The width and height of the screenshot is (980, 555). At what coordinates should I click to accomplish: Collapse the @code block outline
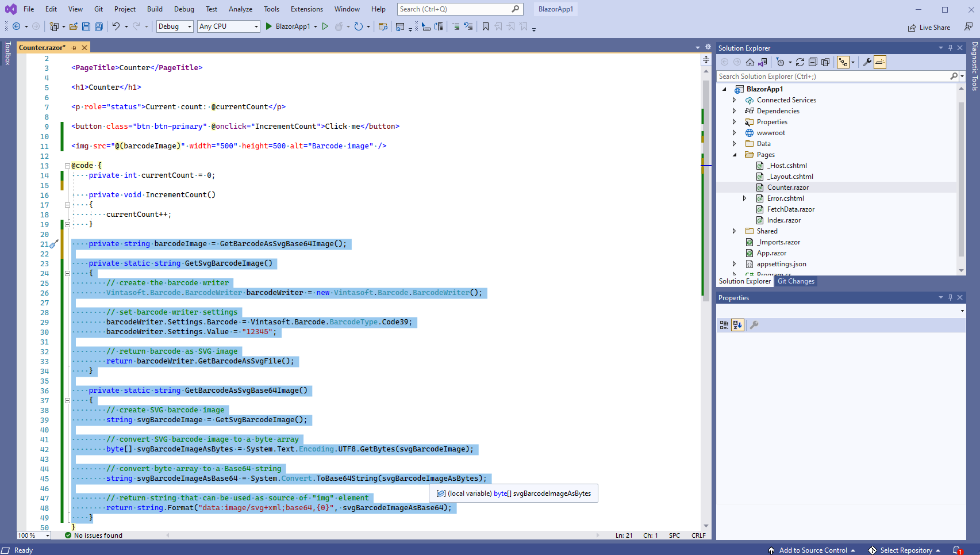pos(67,166)
